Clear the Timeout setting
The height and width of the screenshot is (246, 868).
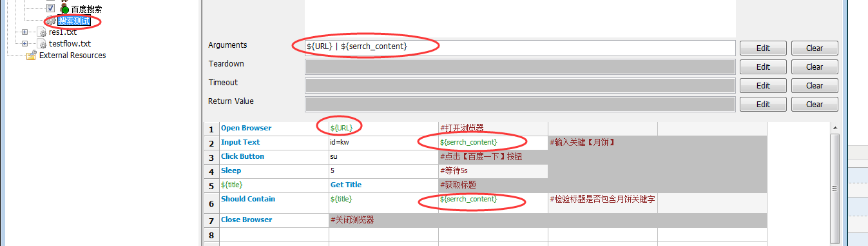click(x=815, y=85)
